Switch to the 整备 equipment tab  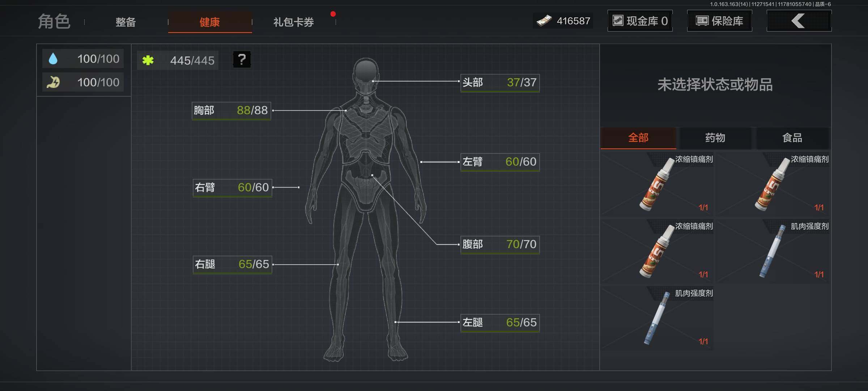(x=125, y=22)
